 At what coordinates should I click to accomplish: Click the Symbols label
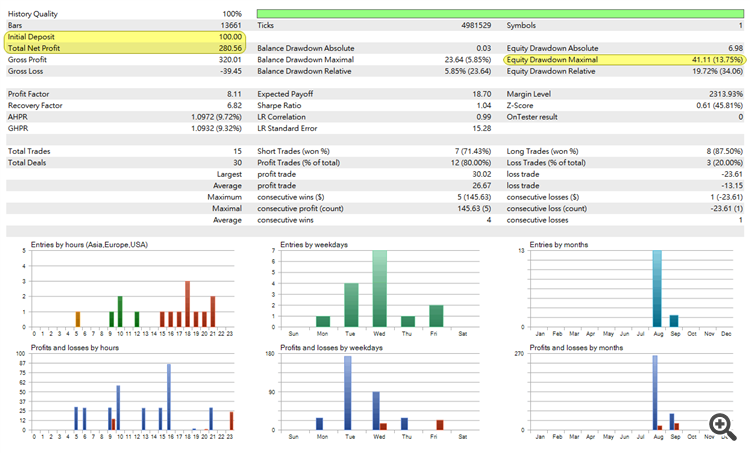(x=521, y=25)
